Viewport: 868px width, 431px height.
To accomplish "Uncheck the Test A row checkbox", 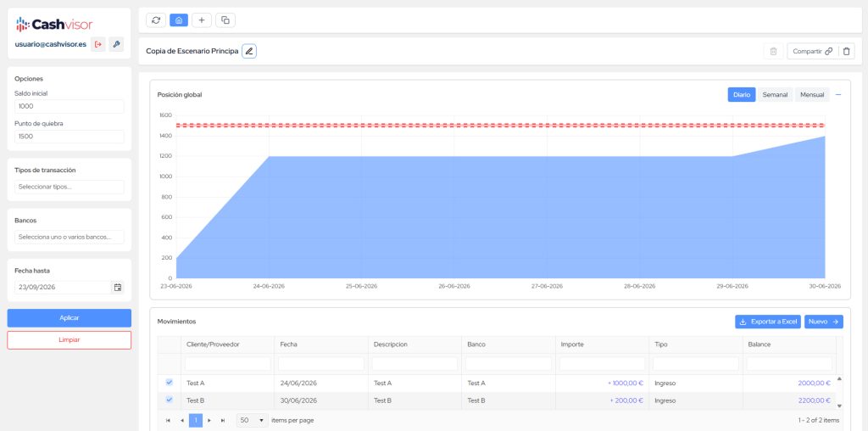I will tap(170, 383).
